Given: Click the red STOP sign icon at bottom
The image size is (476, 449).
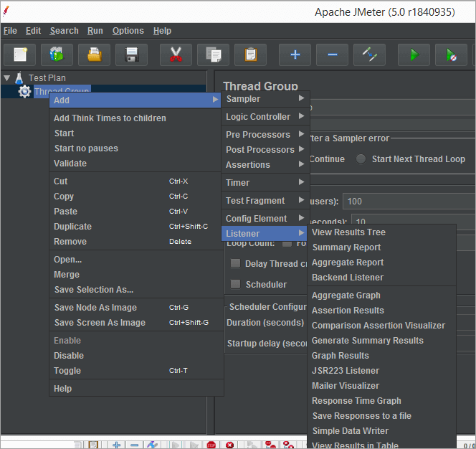Looking at the screenshot, I should tap(211, 445).
